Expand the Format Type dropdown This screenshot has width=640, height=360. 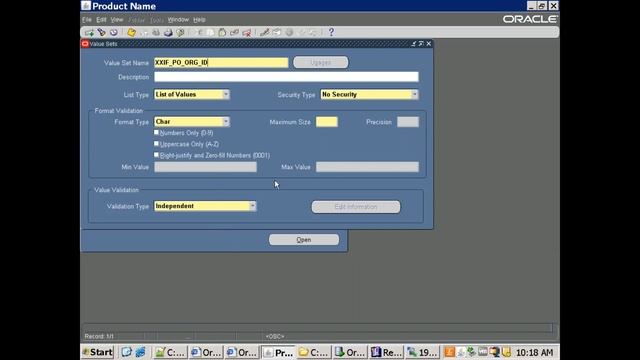point(226,122)
